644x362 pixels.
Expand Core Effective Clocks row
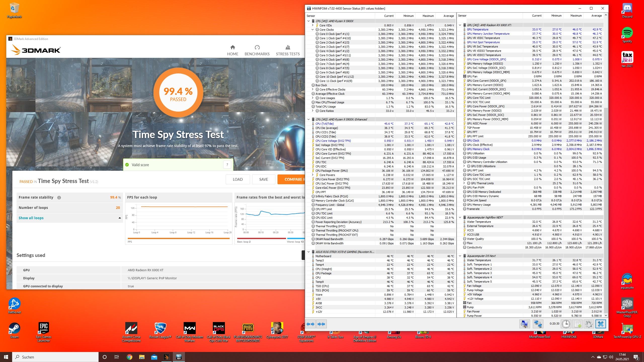pos(313,89)
